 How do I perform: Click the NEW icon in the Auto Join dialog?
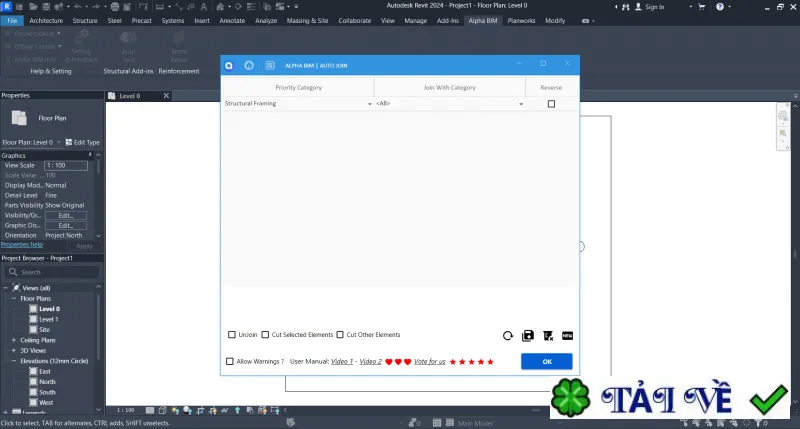[x=567, y=336]
